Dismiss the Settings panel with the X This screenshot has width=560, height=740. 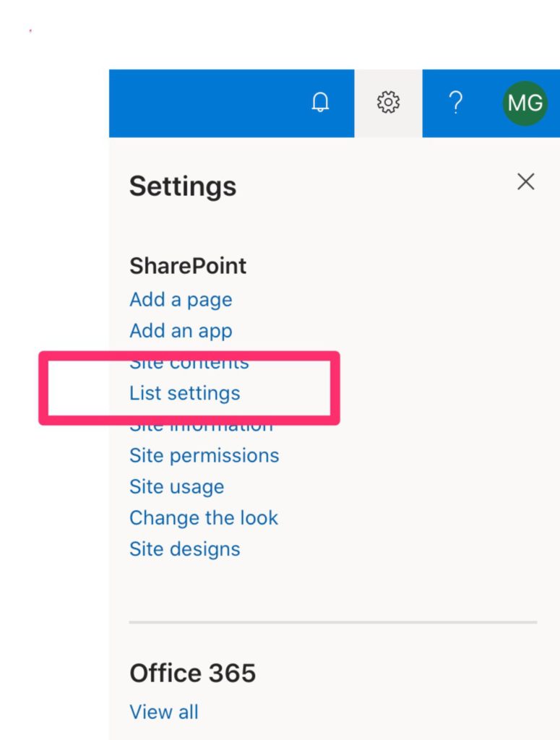click(x=526, y=182)
